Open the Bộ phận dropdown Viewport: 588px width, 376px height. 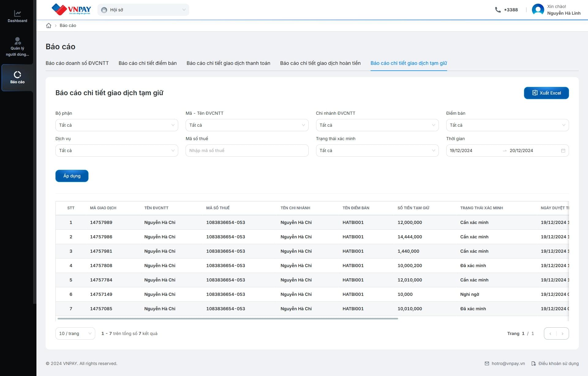pyautogui.click(x=117, y=125)
